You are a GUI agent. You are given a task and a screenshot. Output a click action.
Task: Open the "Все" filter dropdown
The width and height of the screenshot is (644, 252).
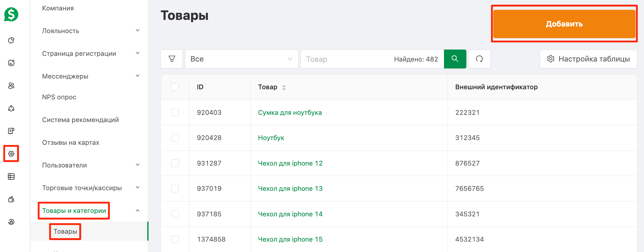(x=241, y=59)
